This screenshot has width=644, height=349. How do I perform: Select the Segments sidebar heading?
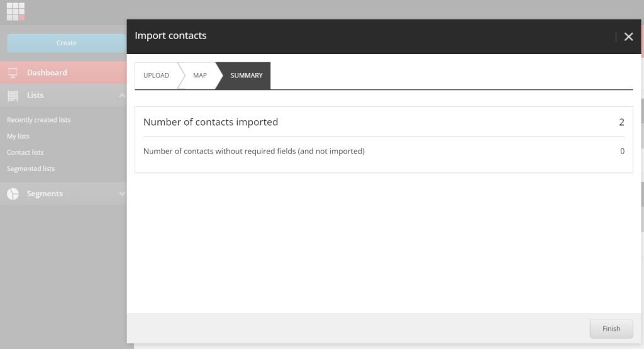coord(45,194)
